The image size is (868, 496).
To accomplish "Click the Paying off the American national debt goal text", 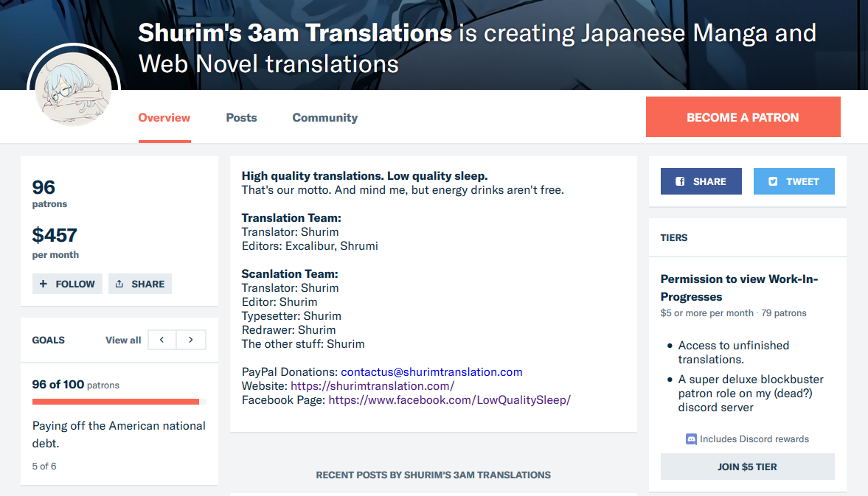I will [x=119, y=434].
